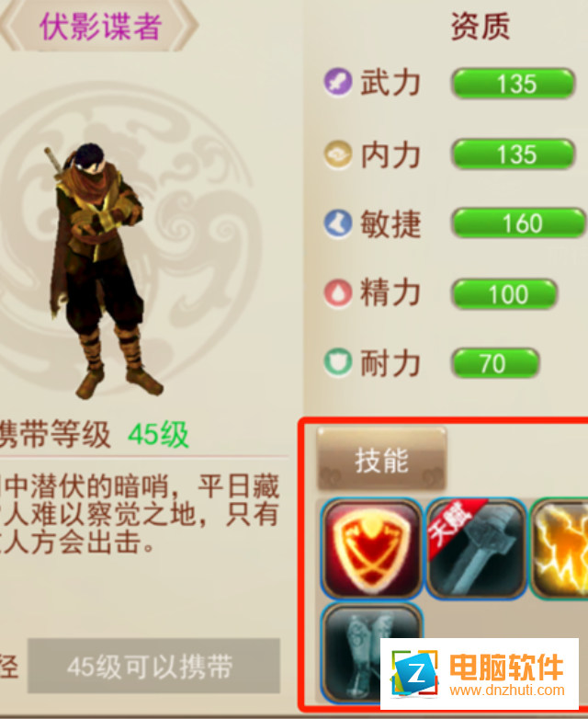Click the red droplet 精力 icon
Viewport: 588px width, 719px height.
pos(338,293)
